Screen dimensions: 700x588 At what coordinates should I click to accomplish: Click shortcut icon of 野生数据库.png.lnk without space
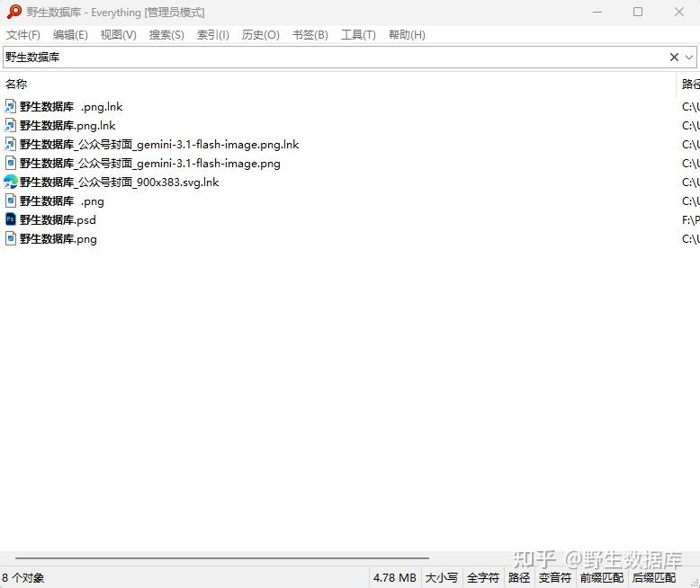click(x=10, y=125)
